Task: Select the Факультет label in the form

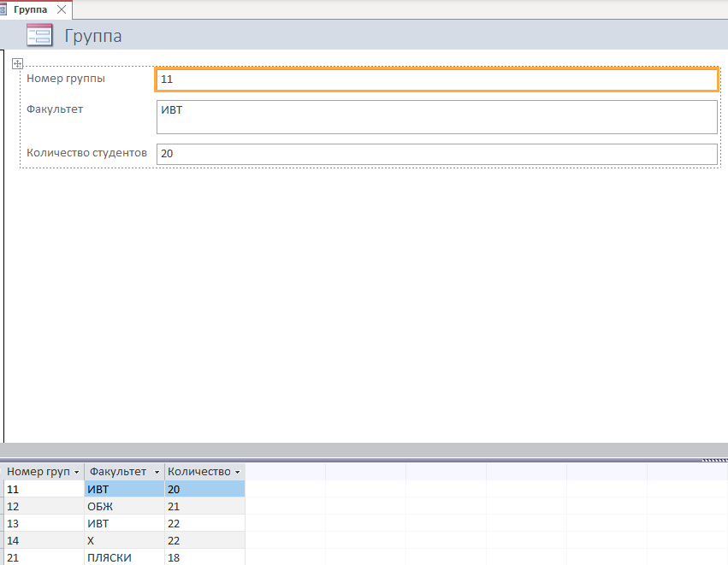Action: click(55, 109)
